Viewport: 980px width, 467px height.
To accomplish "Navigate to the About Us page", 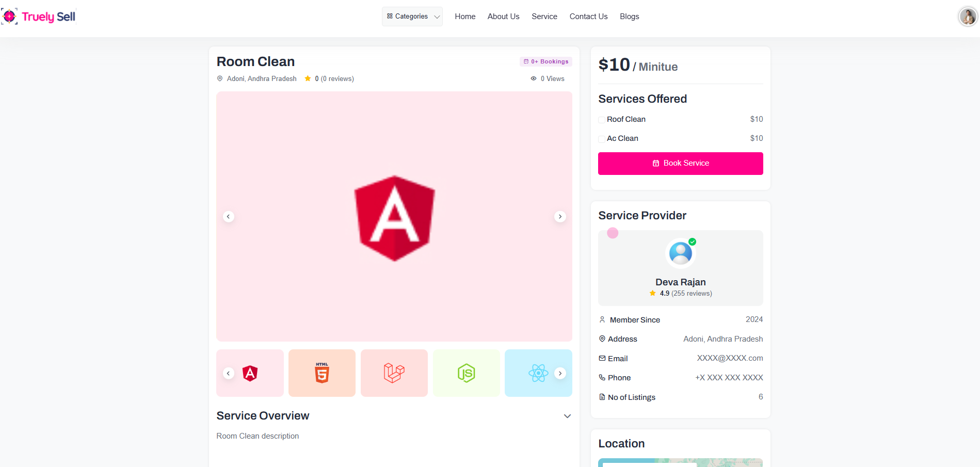I will (x=503, y=17).
